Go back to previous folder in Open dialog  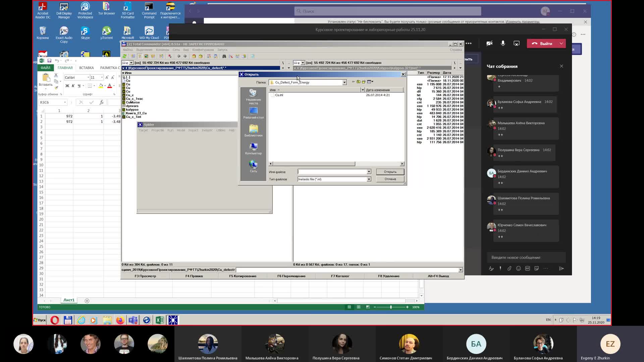click(x=353, y=82)
